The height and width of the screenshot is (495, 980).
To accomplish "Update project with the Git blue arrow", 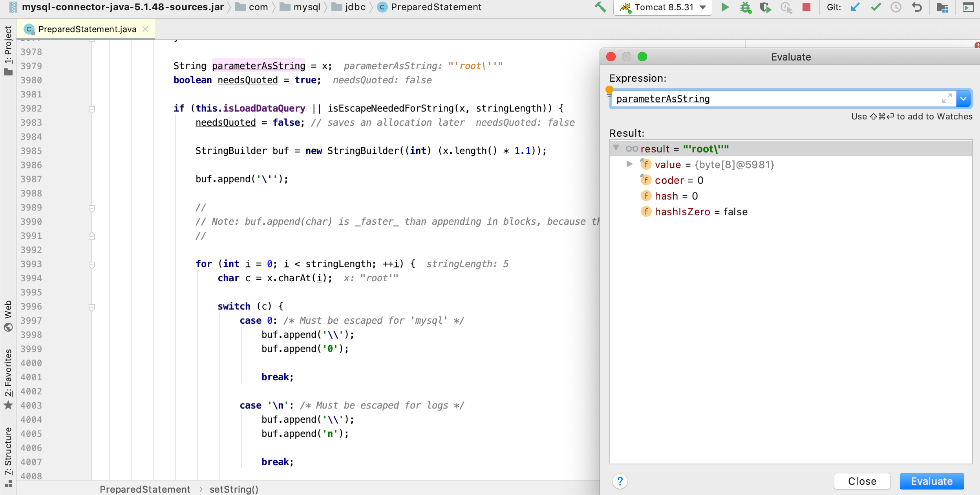I will [855, 7].
